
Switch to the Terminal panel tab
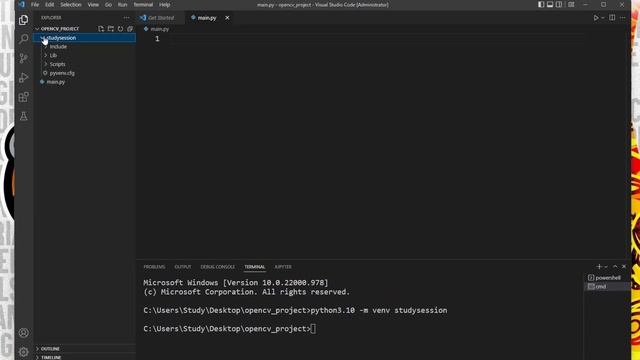pyautogui.click(x=255, y=267)
